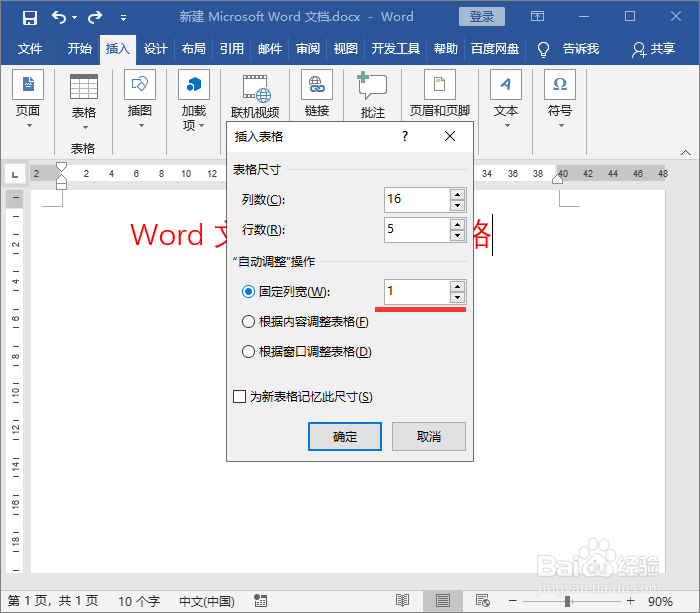This screenshot has width=700, height=613.
Task: Click the macro recording status icon
Action: coord(261,601)
